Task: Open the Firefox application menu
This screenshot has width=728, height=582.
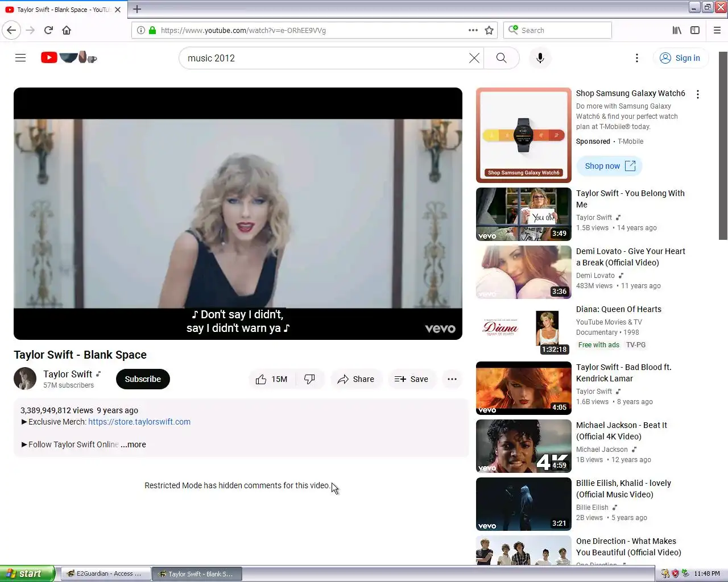Action: click(x=717, y=30)
